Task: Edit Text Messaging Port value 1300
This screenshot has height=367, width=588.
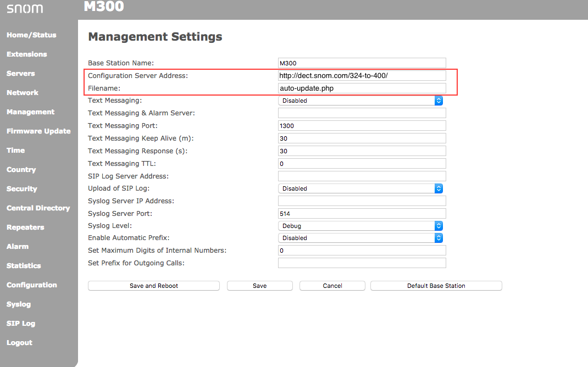Action: 362,126
